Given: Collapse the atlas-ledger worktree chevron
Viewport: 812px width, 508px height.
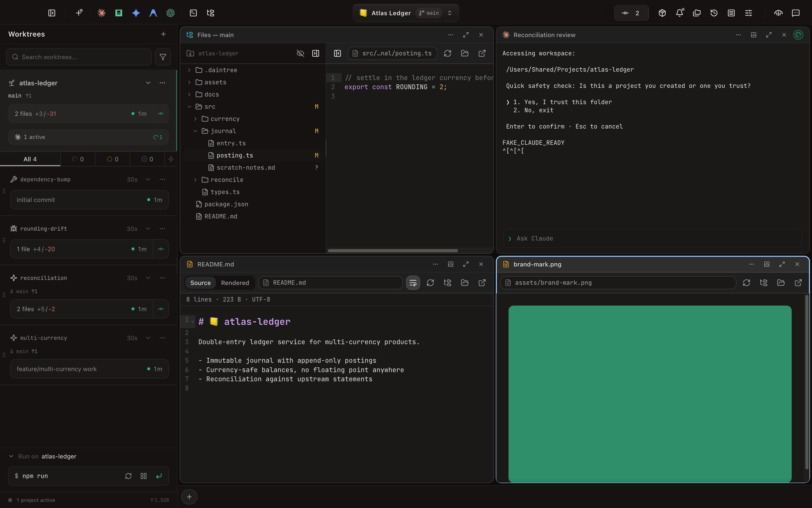Looking at the screenshot, I should 148,83.
